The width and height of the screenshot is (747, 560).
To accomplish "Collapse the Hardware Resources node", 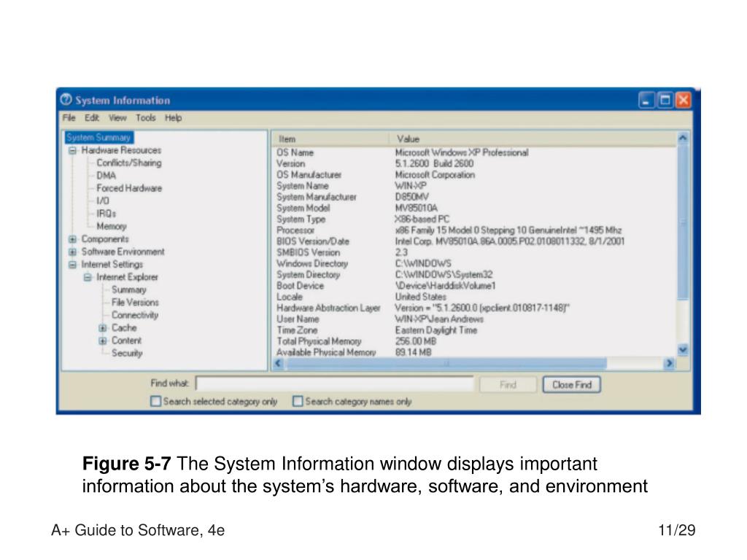I will coord(72,150).
